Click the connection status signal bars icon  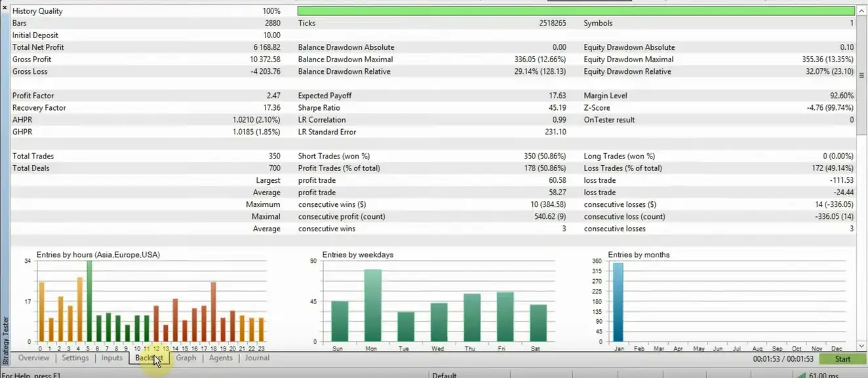point(801,375)
